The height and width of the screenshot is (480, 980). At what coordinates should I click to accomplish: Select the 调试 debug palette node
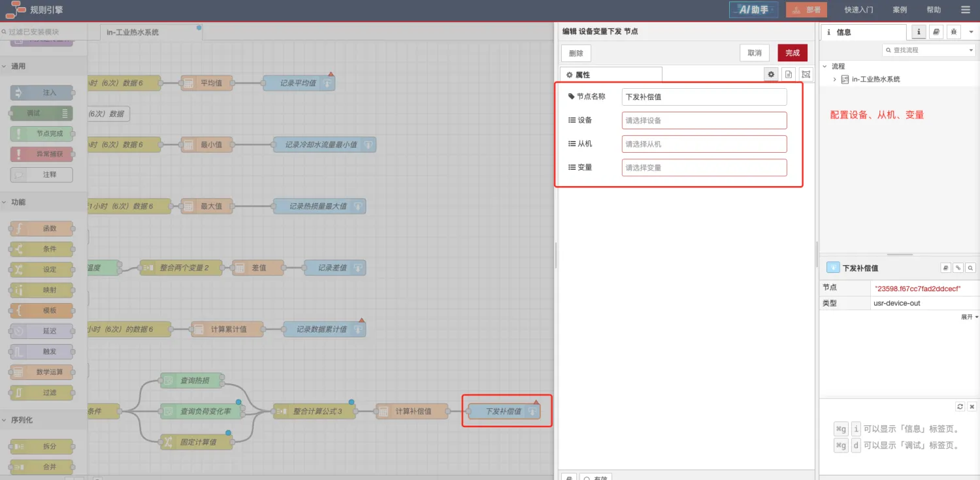point(42,113)
